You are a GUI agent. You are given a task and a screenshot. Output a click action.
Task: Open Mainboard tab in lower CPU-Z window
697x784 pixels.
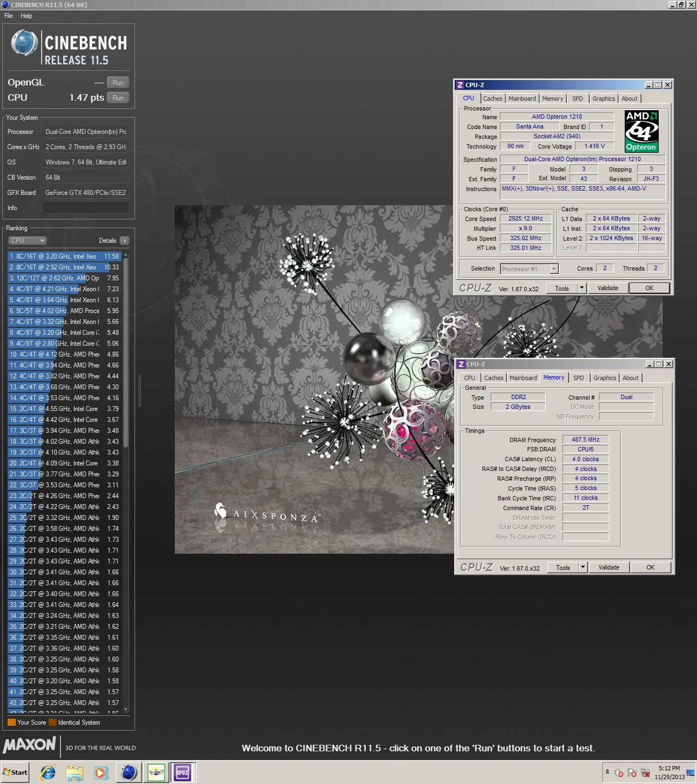tap(523, 378)
